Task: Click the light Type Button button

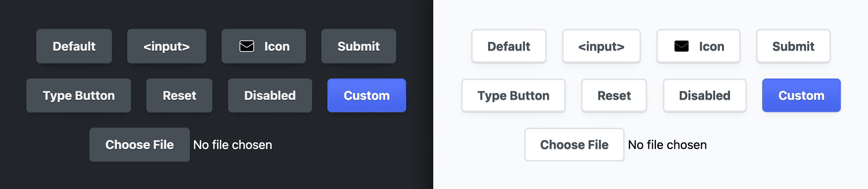Action: click(513, 95)
